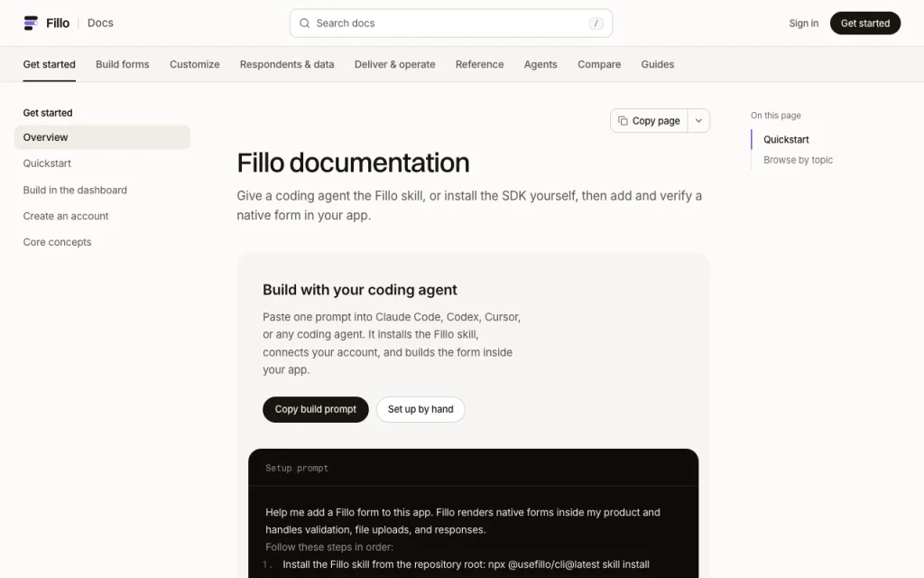The height and width of the screenshot is (578, 924).
Task: Open the Compare tab
Action: (x=599, y=64)
